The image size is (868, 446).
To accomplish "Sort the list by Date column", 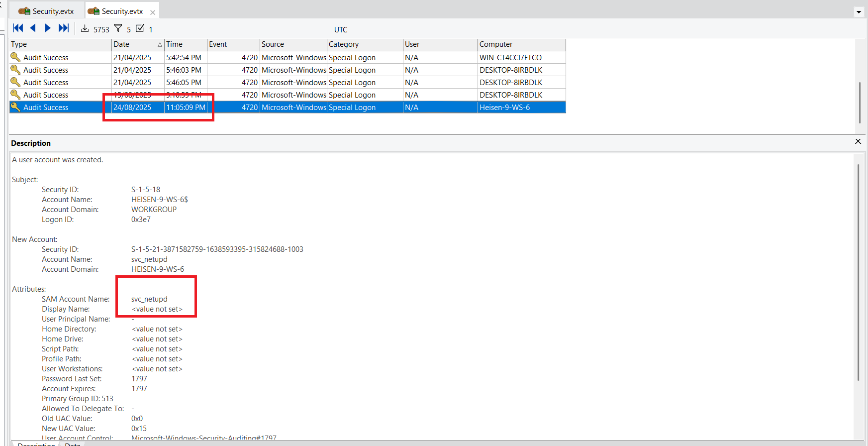I will [134, 44].
